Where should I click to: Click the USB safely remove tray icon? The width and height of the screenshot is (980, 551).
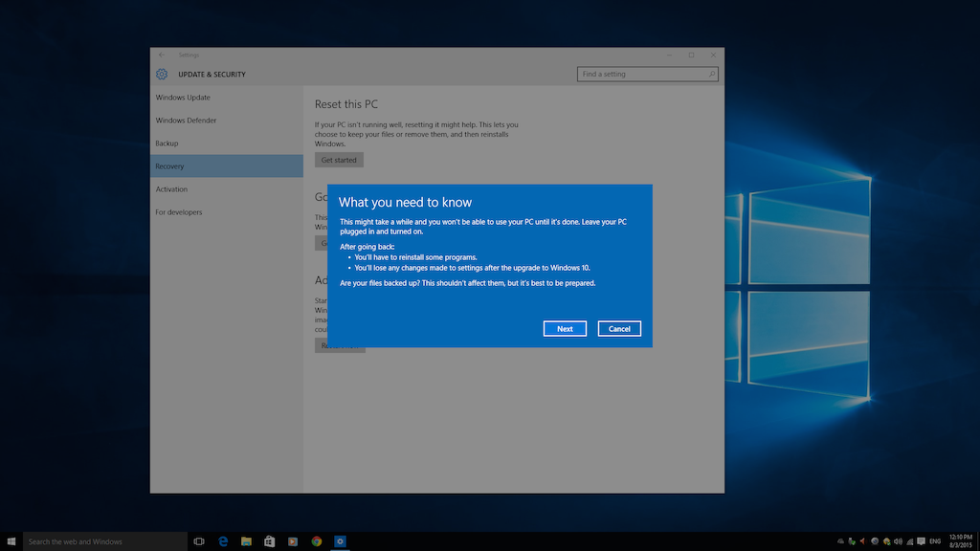coord(851,541)
